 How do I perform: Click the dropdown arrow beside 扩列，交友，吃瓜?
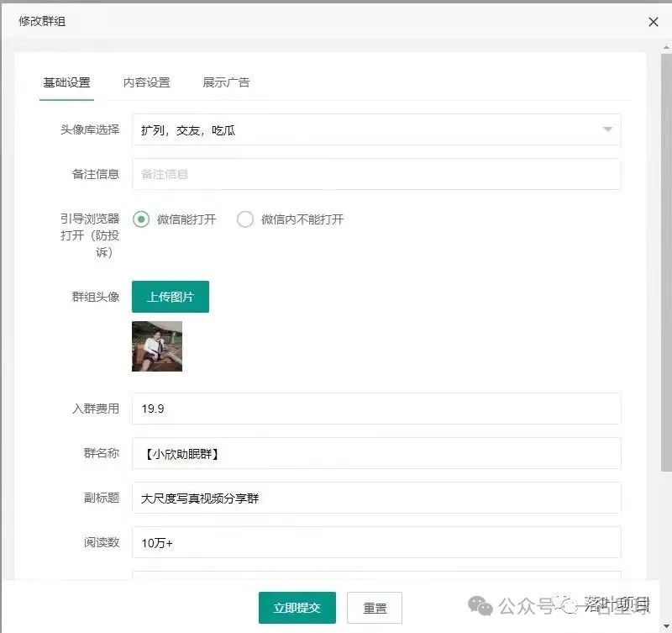point(607,129)
